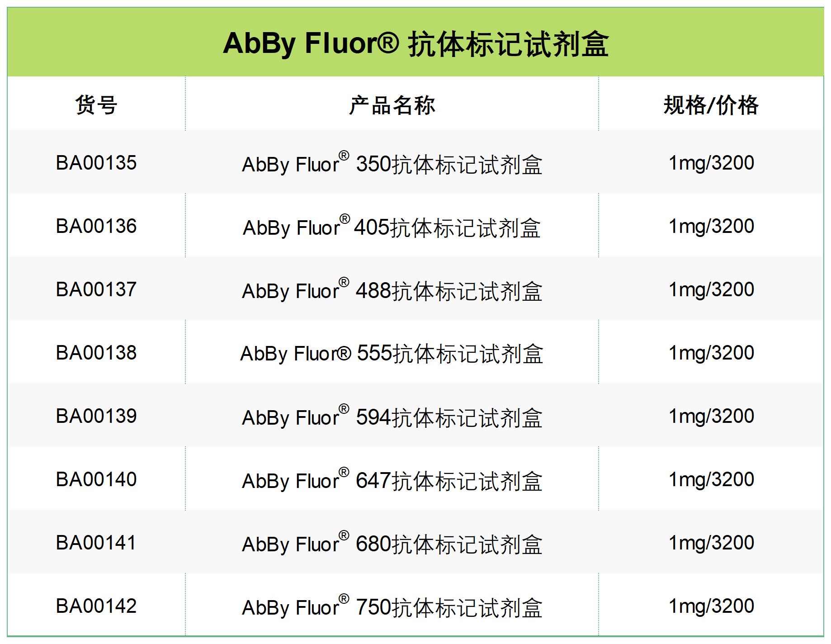The width and height of the screenshot is (831, 644).
Task: Click the AbBy Fluor 350 product name
Action: (x=392, y=163)
